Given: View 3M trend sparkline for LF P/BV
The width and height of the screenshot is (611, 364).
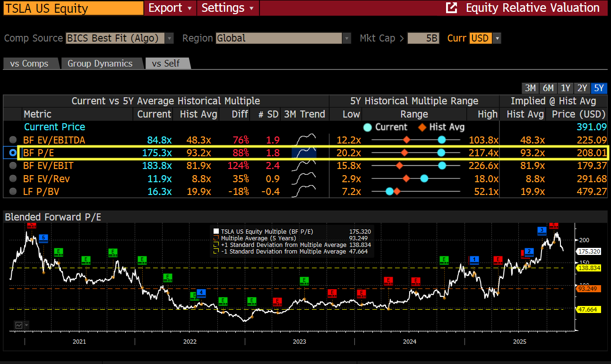Looking at the screenshot, I should click(305, 191).
